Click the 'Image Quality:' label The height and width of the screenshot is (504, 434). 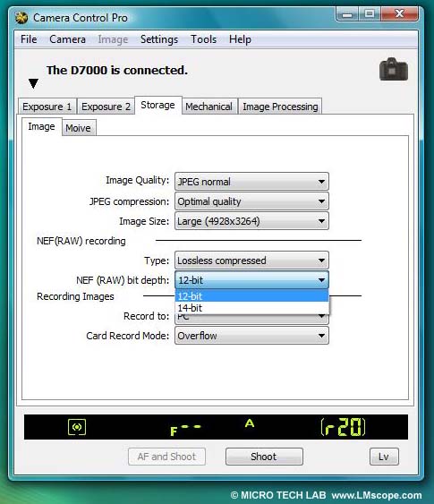coord(138,180)
